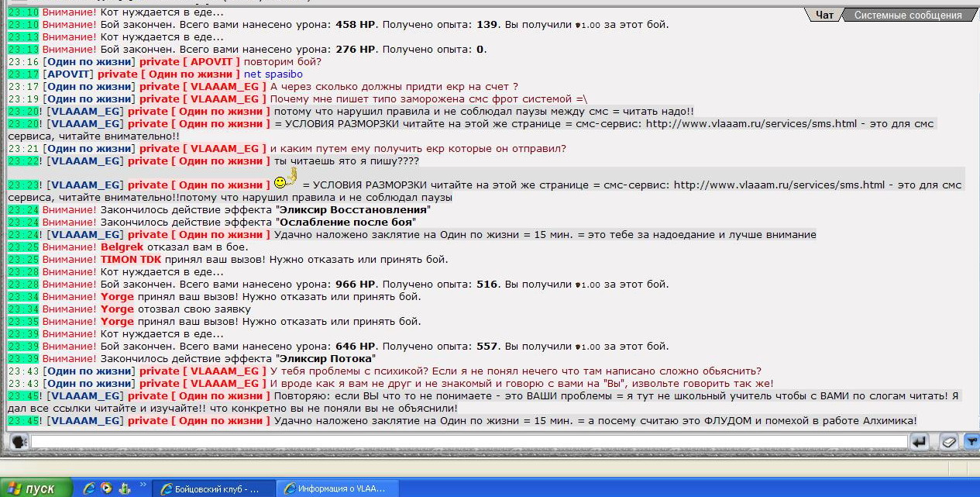Clear chat with the eraser icon
The image size is (980, 497).
(x=950, y=442)
